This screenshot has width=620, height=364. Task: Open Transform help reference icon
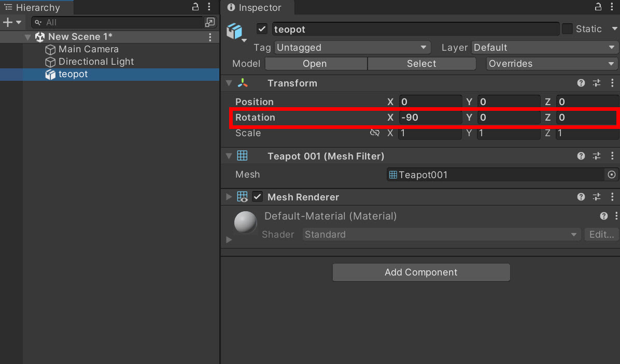click(x=581, y=83)
